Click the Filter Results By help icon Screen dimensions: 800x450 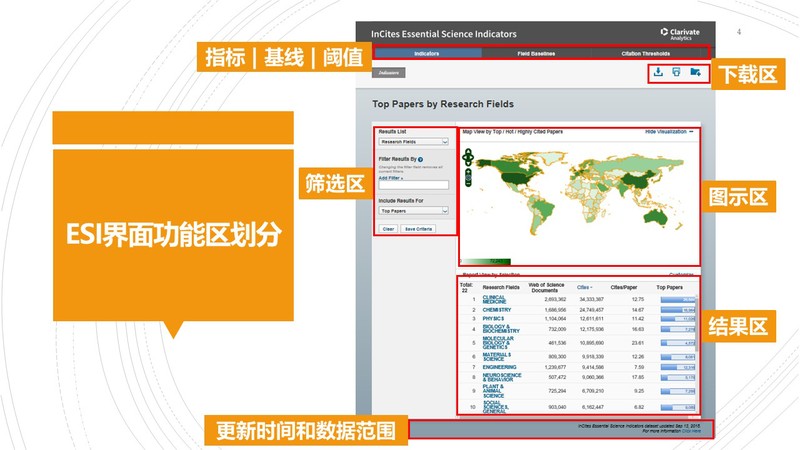click(x=420, y=159)
